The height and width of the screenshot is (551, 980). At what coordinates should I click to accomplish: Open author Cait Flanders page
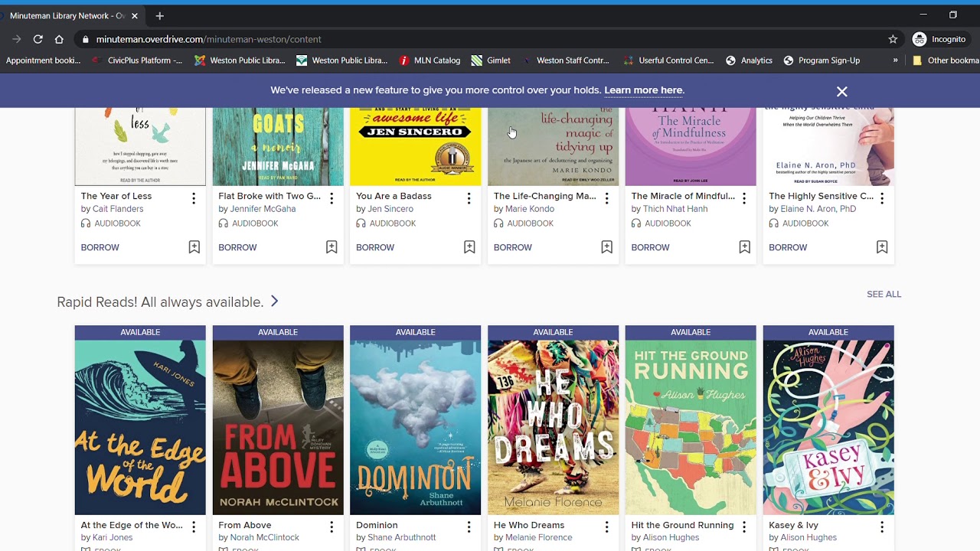click(x=118, y=209)
